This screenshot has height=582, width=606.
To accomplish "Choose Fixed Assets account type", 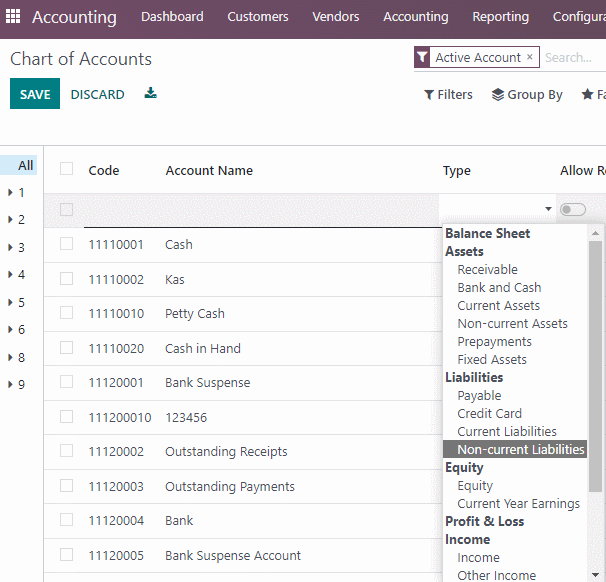I will click(492, 359).
